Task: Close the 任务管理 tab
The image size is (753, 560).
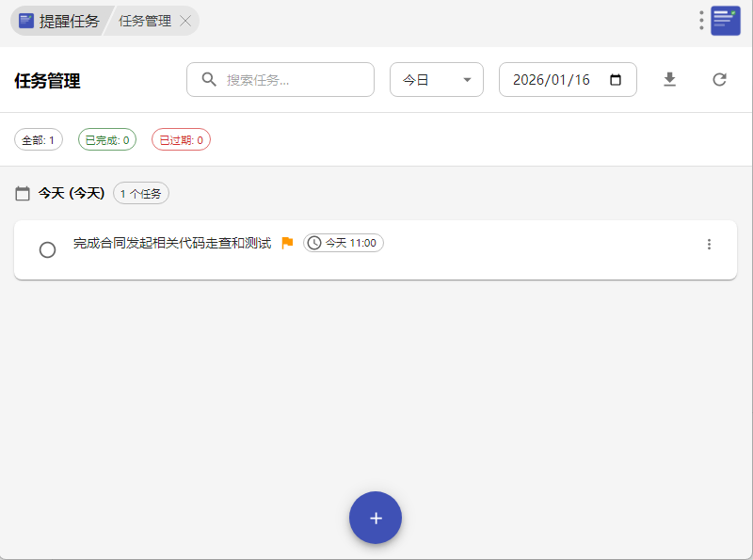Action: point(185,21)
